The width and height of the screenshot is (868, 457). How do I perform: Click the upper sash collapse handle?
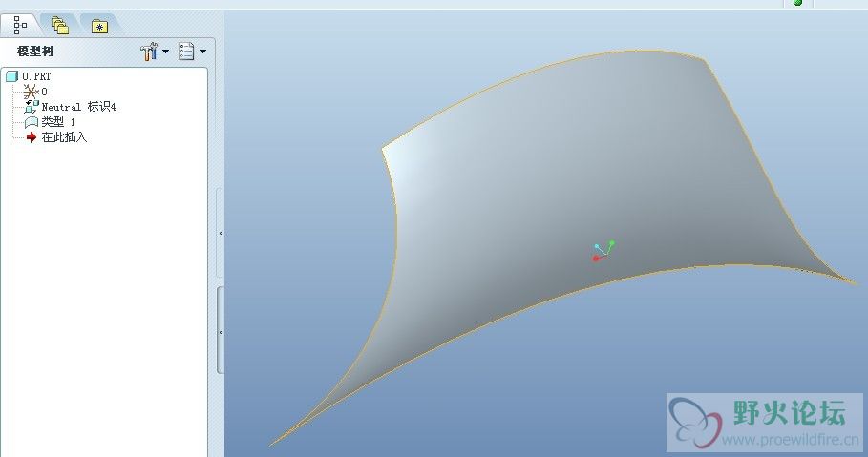221,233
